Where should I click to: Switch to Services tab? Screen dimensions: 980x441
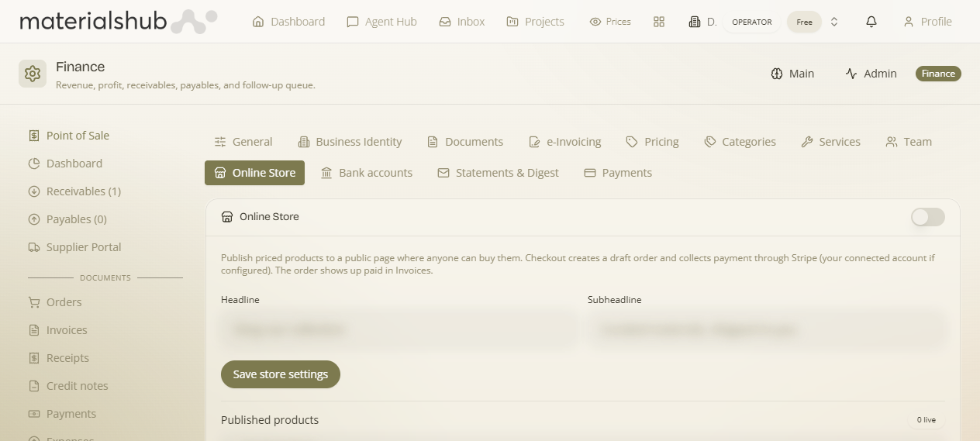click(x=831, y=142)
